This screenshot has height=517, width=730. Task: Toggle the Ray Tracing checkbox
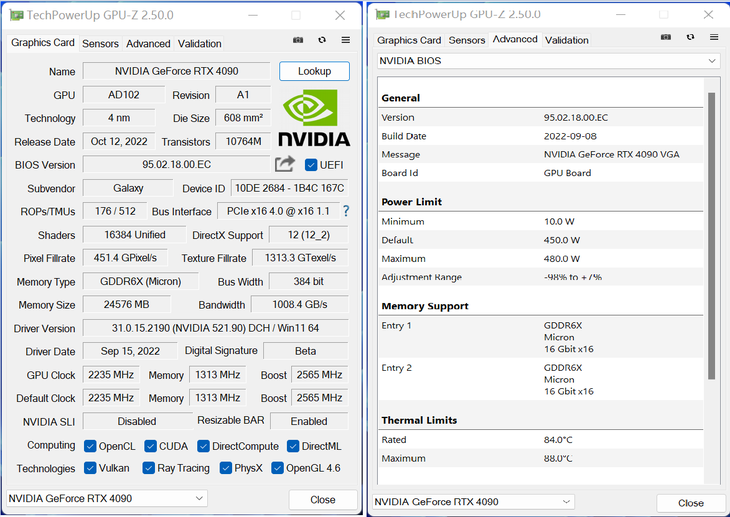(x=149, y=468)
